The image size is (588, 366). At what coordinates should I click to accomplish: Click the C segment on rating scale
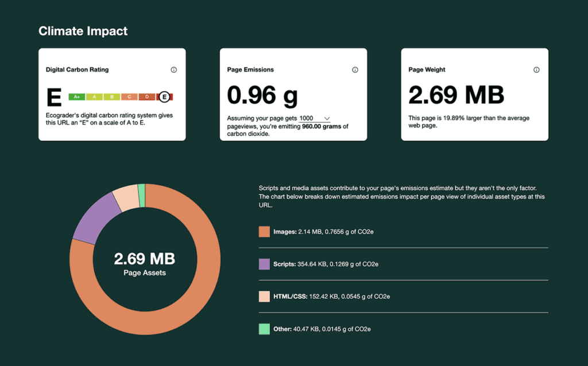(x=129, y=97)
